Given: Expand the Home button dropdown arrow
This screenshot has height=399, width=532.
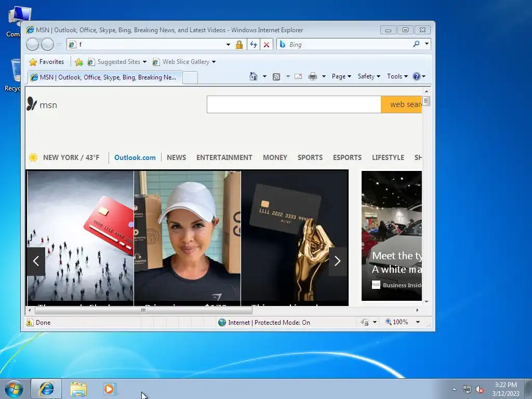Looking at the screenshot, I should click(x=264, y=76).
